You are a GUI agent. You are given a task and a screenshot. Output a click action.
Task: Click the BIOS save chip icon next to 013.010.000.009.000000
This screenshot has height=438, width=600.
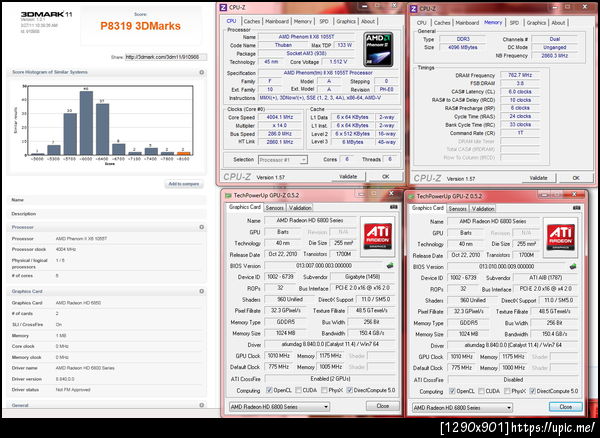(x=573, y=266)
